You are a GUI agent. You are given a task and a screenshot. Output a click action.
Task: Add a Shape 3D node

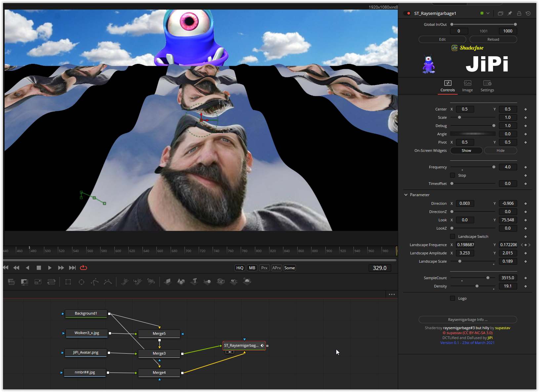[x=181, y=282]
